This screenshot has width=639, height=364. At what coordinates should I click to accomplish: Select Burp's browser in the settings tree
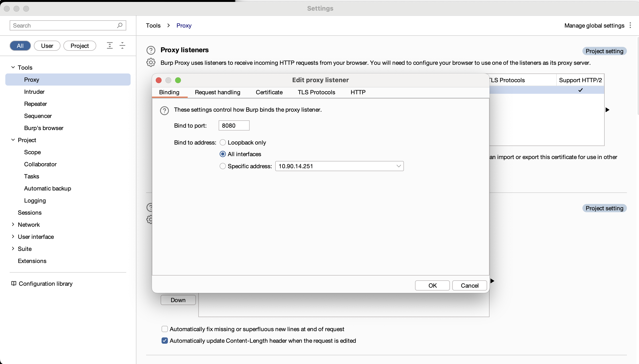[x=44, y=128]
